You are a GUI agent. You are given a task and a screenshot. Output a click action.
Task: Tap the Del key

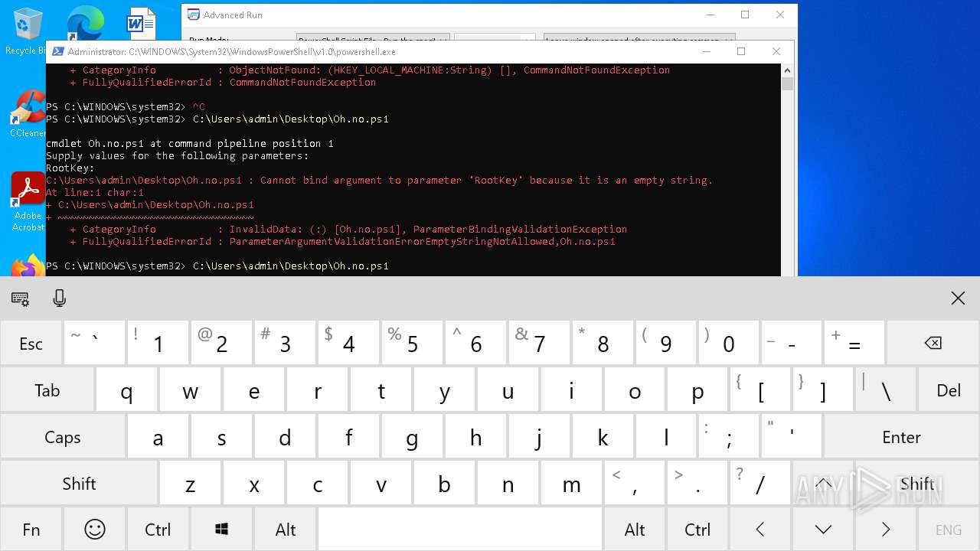(x=949, y=390)
